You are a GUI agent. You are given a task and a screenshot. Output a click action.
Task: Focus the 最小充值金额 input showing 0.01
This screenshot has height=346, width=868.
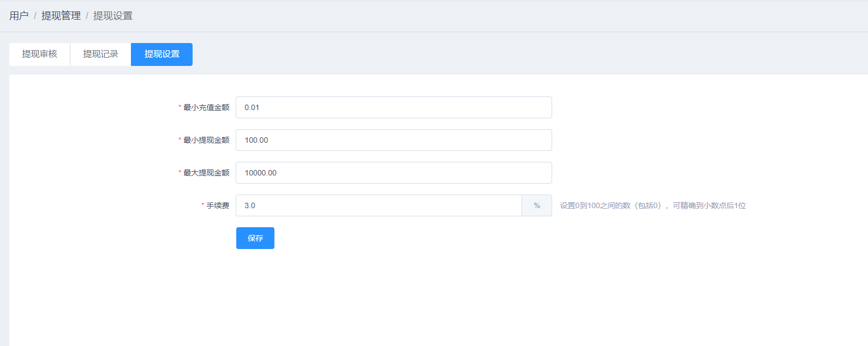coord(393,107)
